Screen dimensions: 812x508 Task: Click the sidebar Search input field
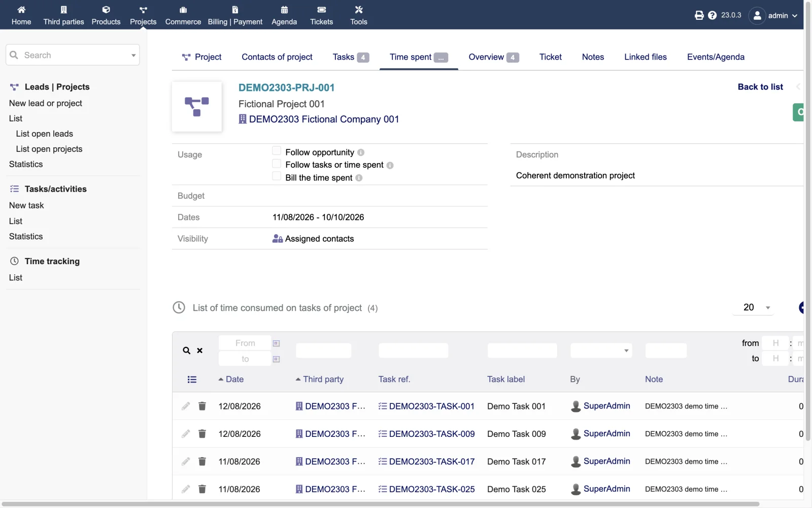(73, 55)
